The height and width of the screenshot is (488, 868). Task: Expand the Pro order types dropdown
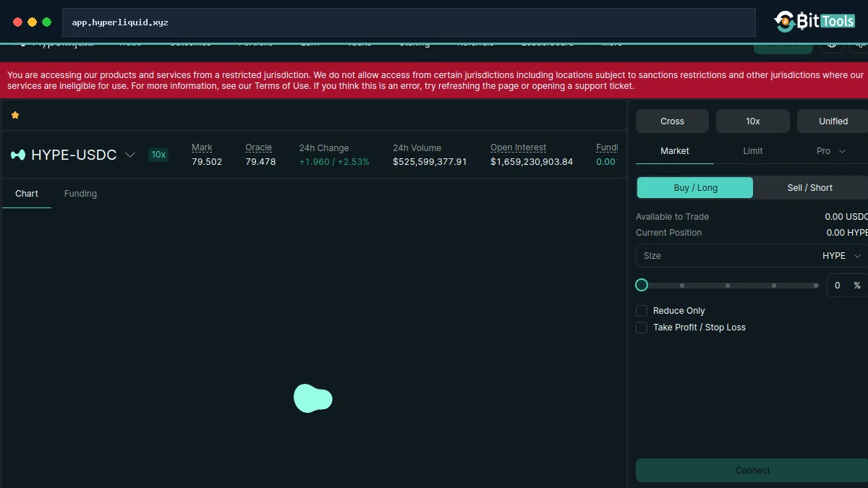click(830, 151)
